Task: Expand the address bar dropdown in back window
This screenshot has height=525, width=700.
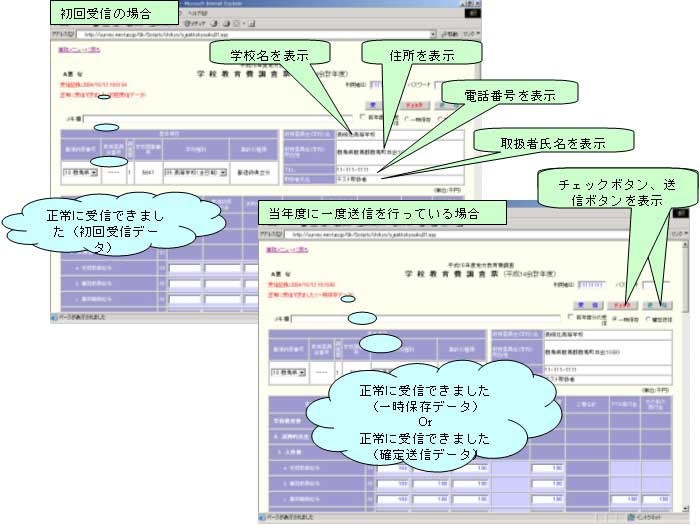Action: pos(433,34)
